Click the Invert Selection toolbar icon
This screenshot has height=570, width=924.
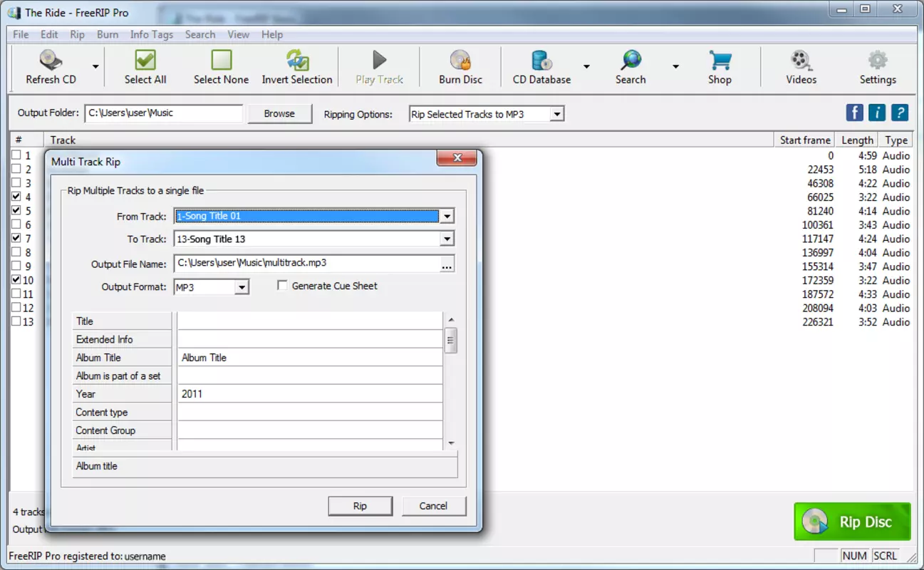pyautogui.click(x=297, y=61)
